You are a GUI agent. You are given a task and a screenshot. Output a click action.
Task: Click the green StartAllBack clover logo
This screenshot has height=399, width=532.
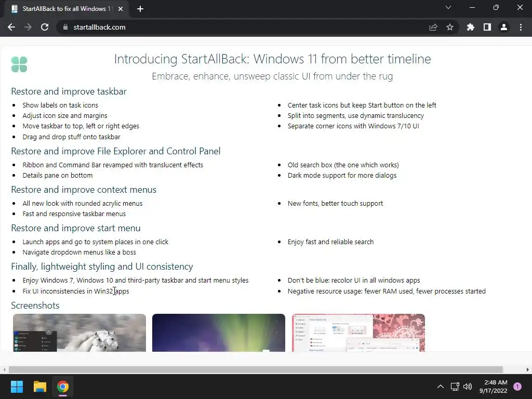[x=19, y=64]
